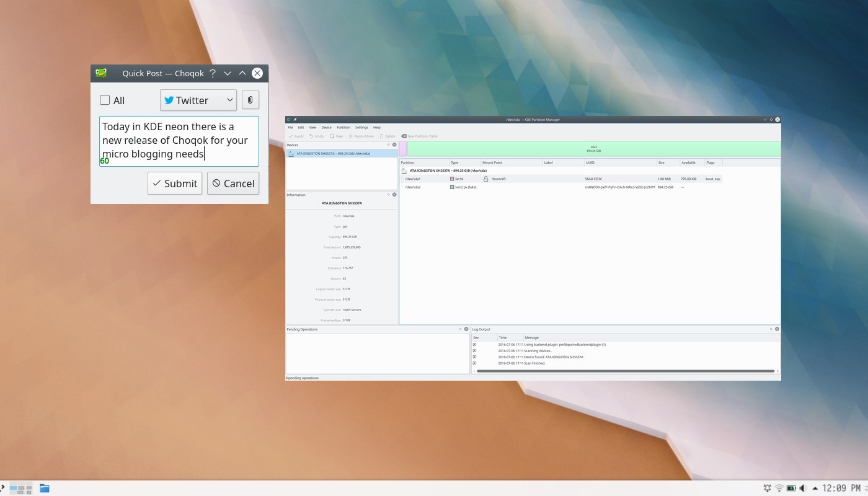This screenshot has width=868, height=496.
Task: Click the Log Output horizontal scrollbar
Action: pos(626,371)
